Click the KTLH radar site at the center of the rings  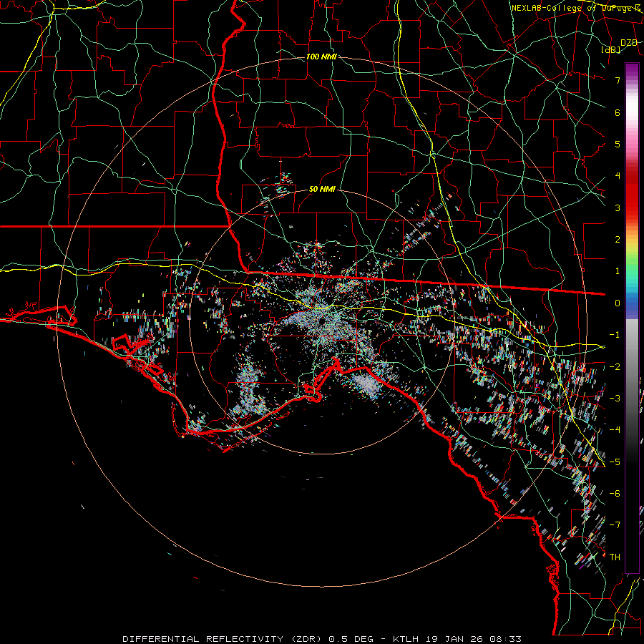(322, 321)
